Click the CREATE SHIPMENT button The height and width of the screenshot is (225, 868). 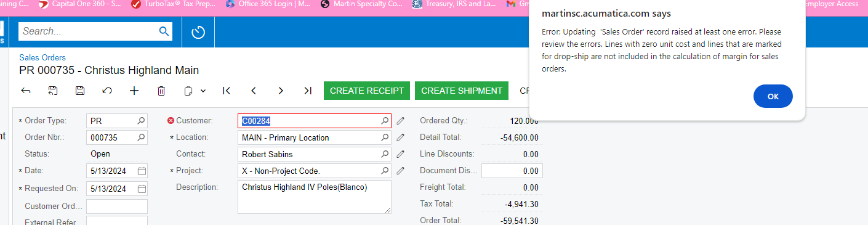[x=462, y=91]
